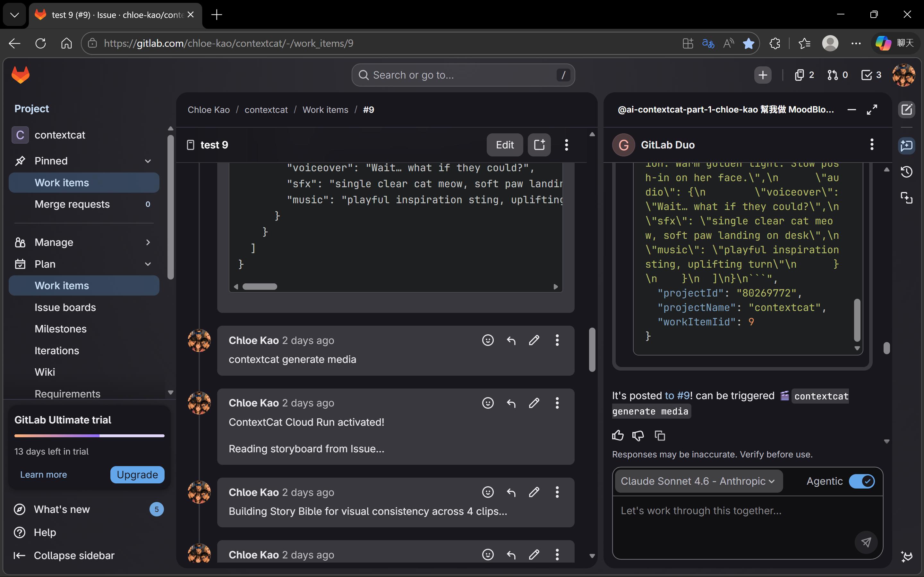Image resolution: width=924 pixels, height=577 pixels.
Task: Open the Claude Sonnet 4.6 model dropdown
Action: coord(698,481)
